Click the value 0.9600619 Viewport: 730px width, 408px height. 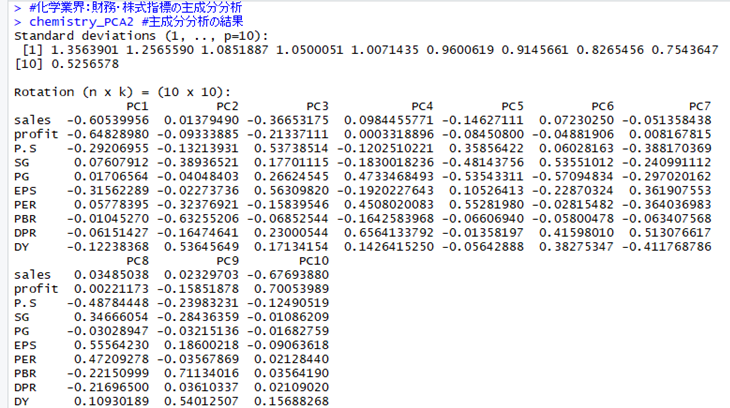coord(460,50)
